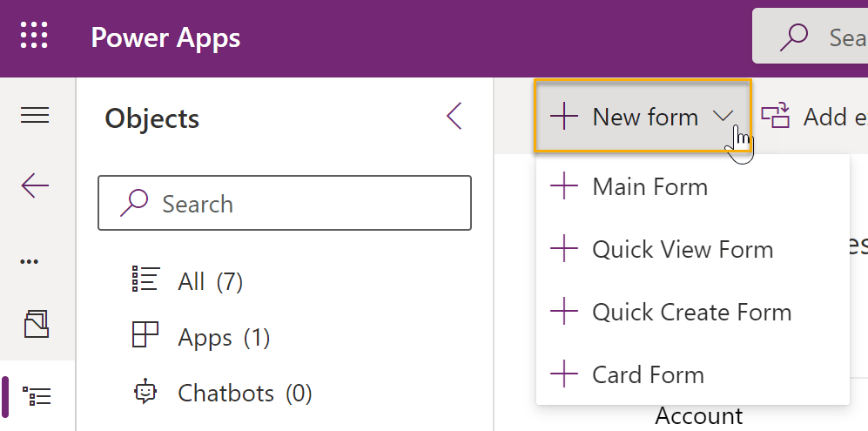
Task: Expand the New form dropdown chevron
Action: pyautogui.click(x=723, y=117)
